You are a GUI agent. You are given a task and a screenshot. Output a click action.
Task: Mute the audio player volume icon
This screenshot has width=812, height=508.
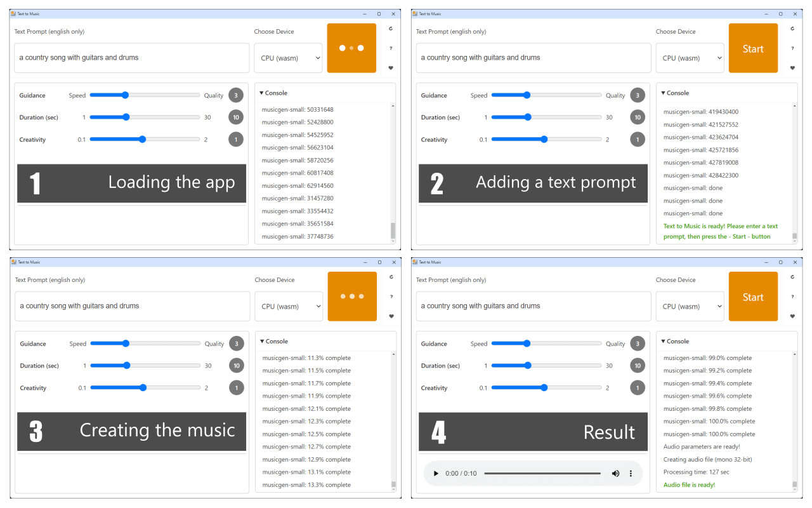[615, 474]
